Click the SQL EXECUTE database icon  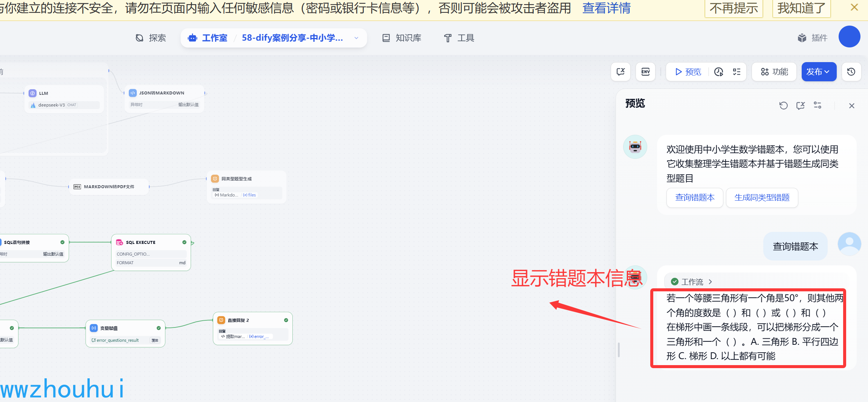pyautogui.click(x=119, y=242)
